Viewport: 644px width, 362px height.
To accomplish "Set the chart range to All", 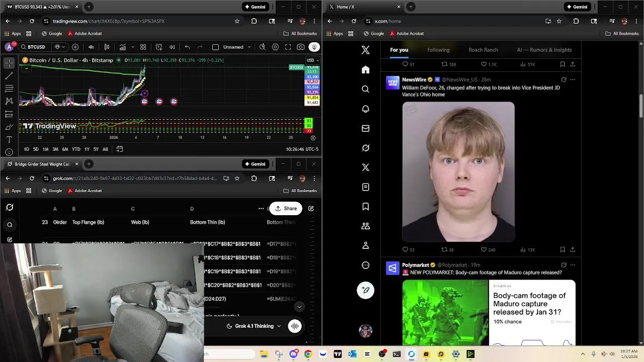I will [105, 149].
